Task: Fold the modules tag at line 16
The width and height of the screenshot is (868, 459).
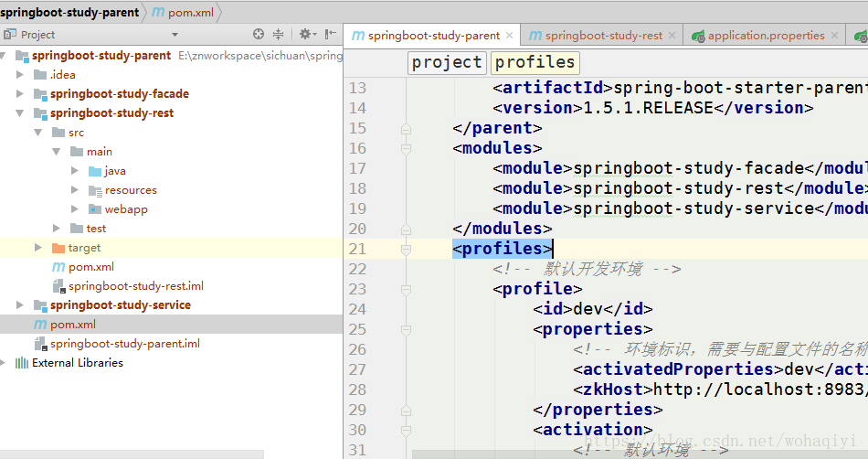Action: click(406, 149)
